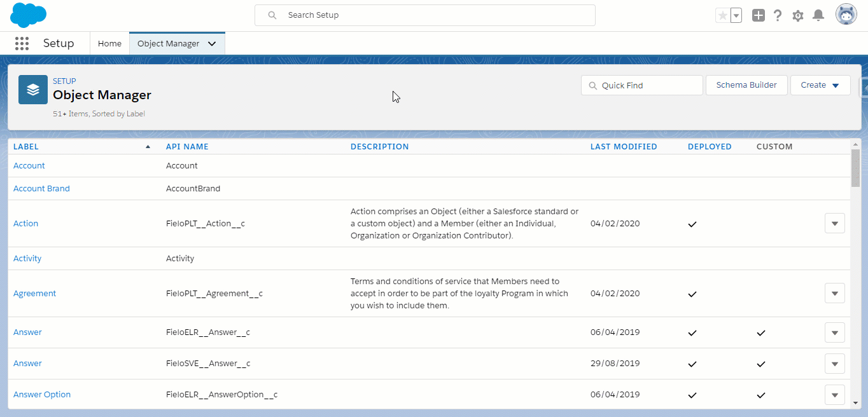868x417 pixels.
Task: Click the Salesforce cloud logo
Action: pyautogui.click(x=29, y=15)
